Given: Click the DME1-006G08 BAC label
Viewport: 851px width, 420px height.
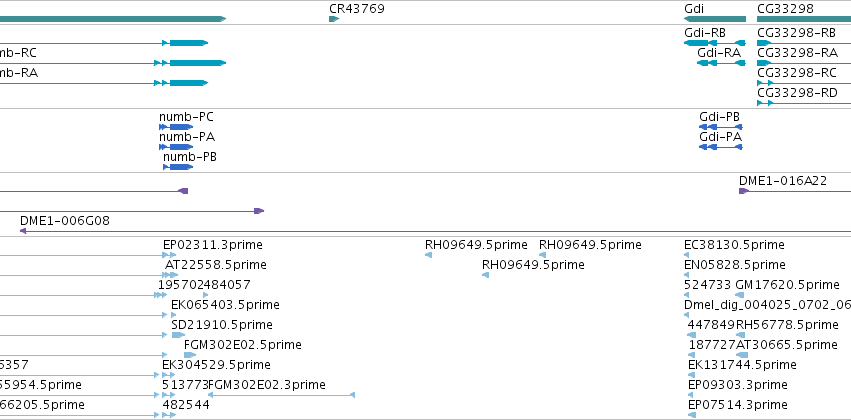Looking at the screenshot, I should point(65,221).
